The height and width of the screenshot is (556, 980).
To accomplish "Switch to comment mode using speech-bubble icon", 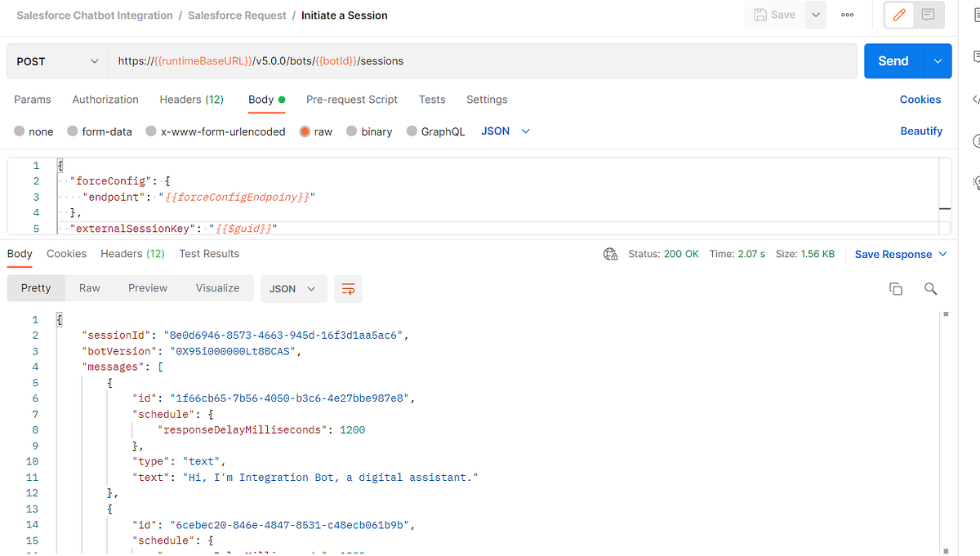I will pyautogui.click(x=927, y=15).
